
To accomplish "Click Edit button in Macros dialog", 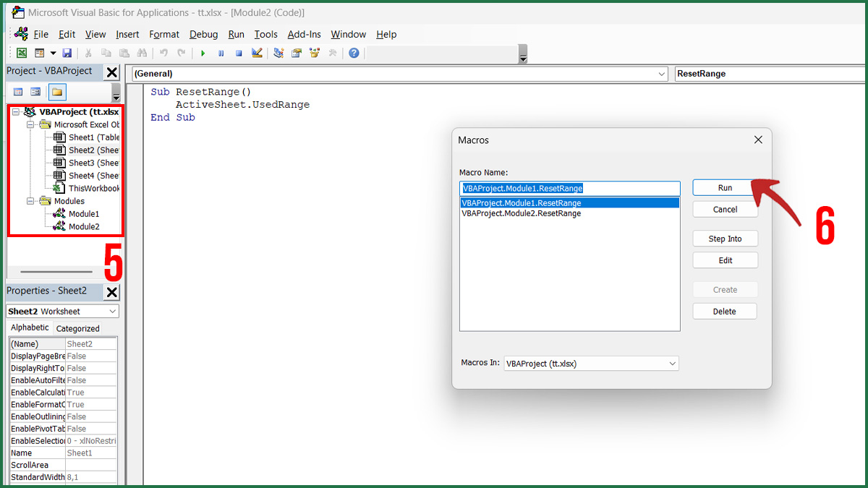I will 725,260.
